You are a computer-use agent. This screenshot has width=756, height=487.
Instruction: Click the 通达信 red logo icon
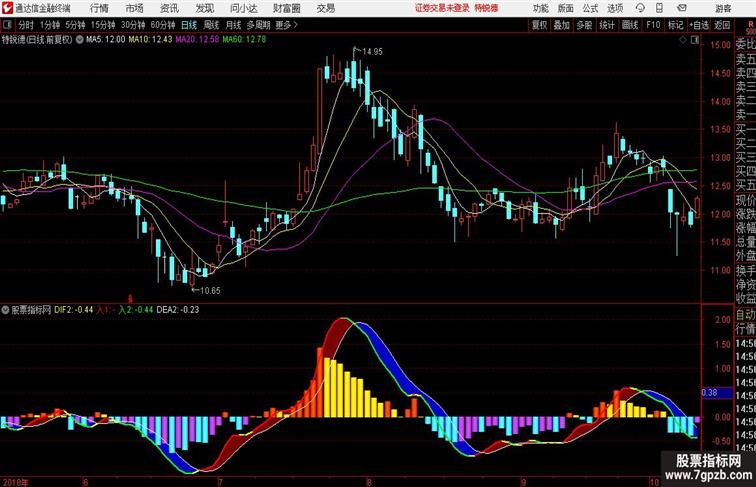(7, 8)
